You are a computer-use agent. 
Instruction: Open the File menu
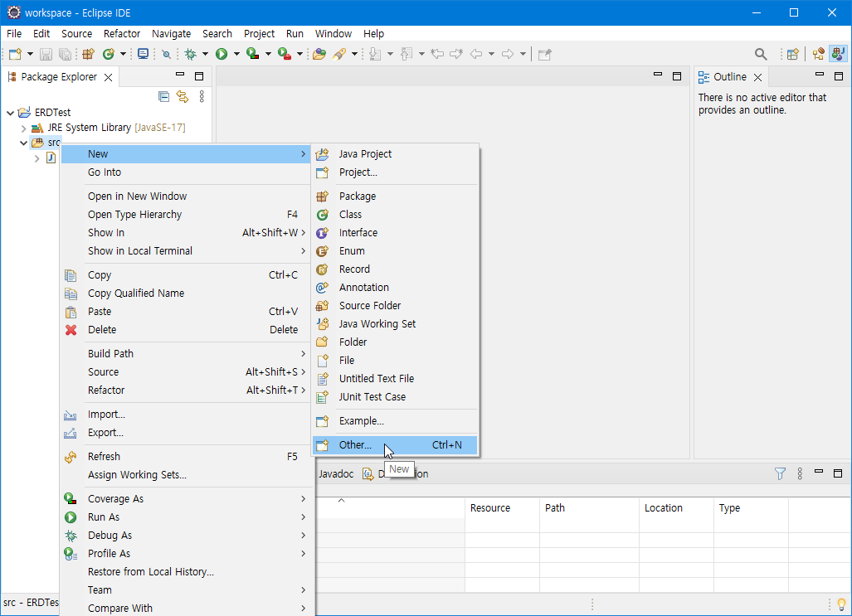pyautogui.click(x=14, y=34)
